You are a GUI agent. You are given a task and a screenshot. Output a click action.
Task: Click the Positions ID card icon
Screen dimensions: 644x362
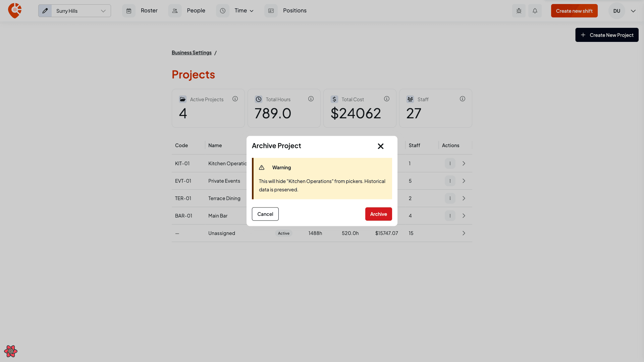click(271, 11)
